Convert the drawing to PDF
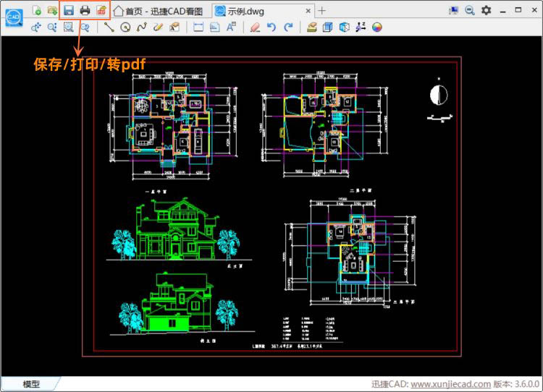Viewport: 543px width, 392px height. 101,10
